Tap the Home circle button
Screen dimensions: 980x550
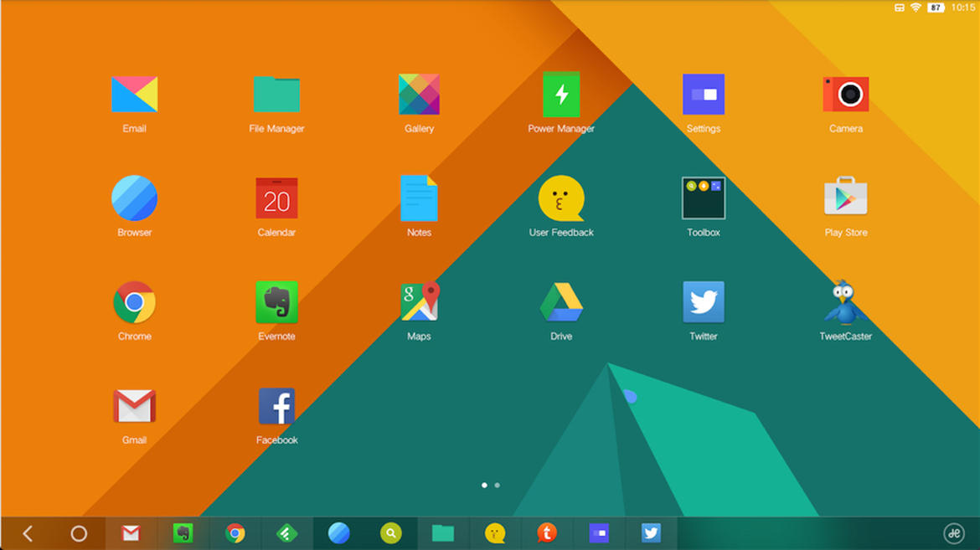(79, 534)
